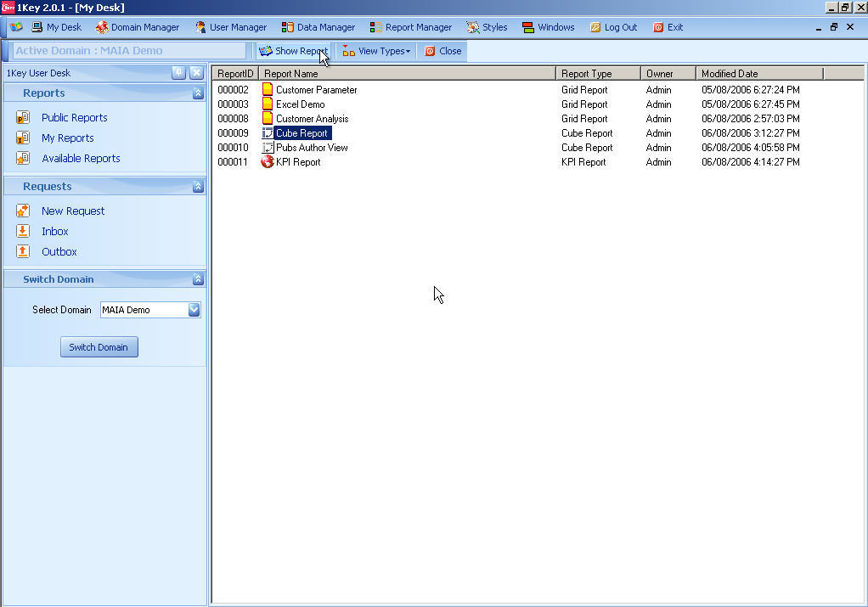Restore the inner My Desk child window

coord(834,26)
